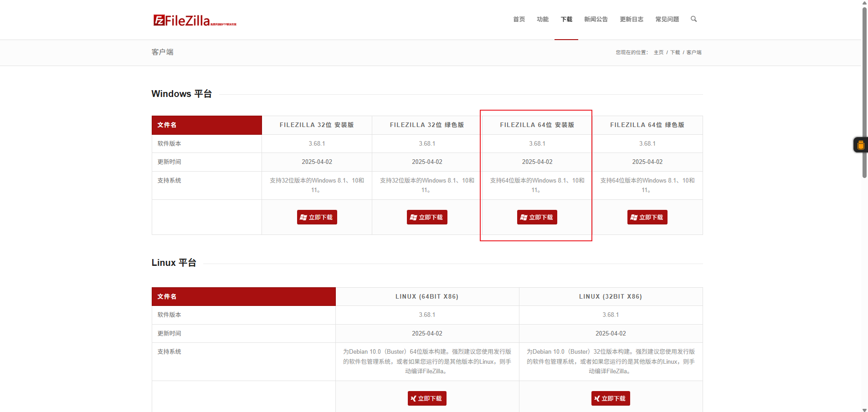The height and width of the screenshot is (412, 868).
Task: Click LINUX (64BIT X86) column header
Action: [x=427, y=296]
